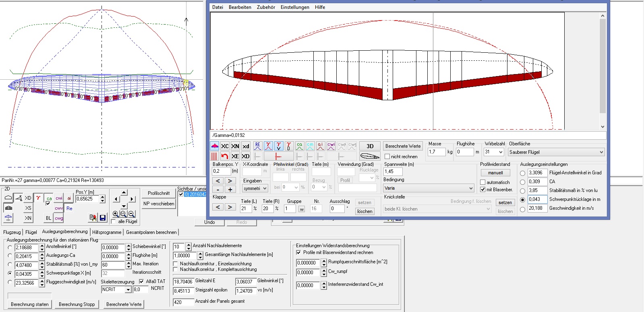Zoom in with the magnifier plus icon
Screen dimensions: 644x312
116,214
